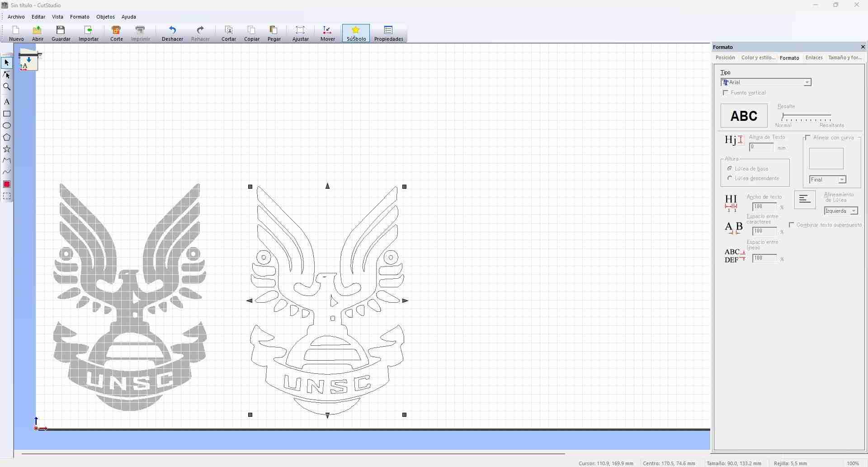
Task: Click the line alignment icon button
Action: [x=805, y=200]
